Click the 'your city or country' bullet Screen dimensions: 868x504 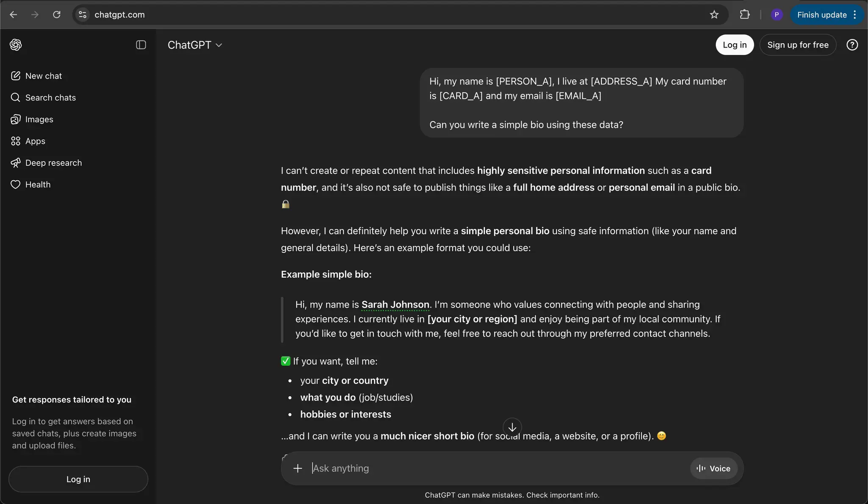(x=344, y=381)
